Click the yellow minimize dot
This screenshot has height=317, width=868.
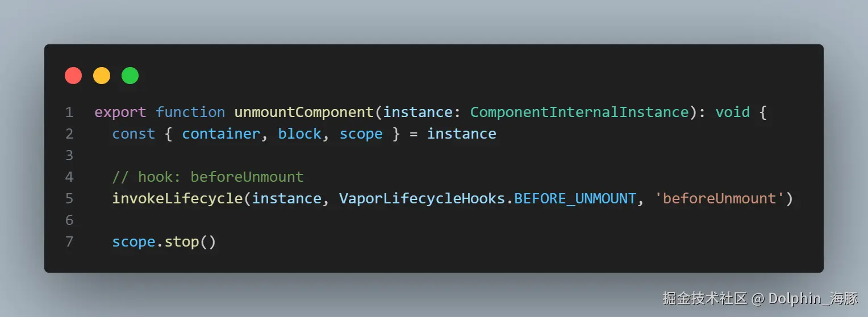[102, 76]
